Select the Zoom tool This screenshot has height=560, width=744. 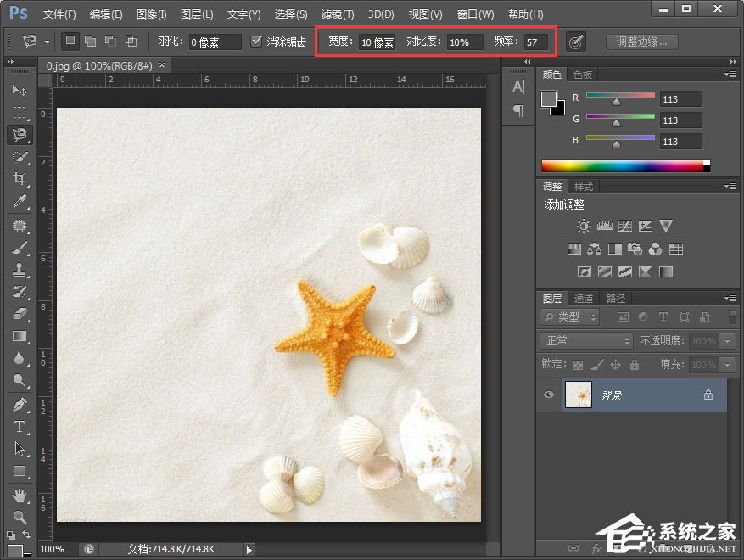click(x=19, y=516)
